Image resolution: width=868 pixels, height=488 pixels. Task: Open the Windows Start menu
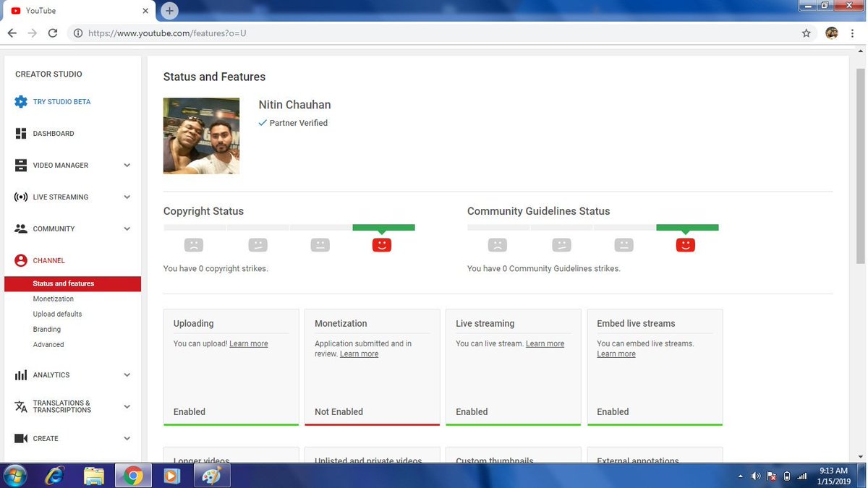click(x=14, y=476)
